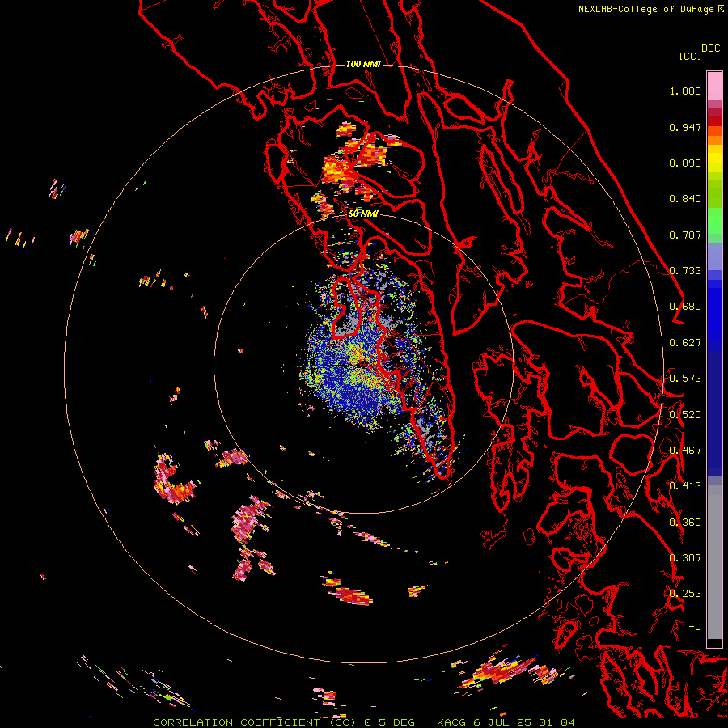Pick the pink top segment of color bar
The width and height of the screenshot is (728, 728).
click(714, 86)
